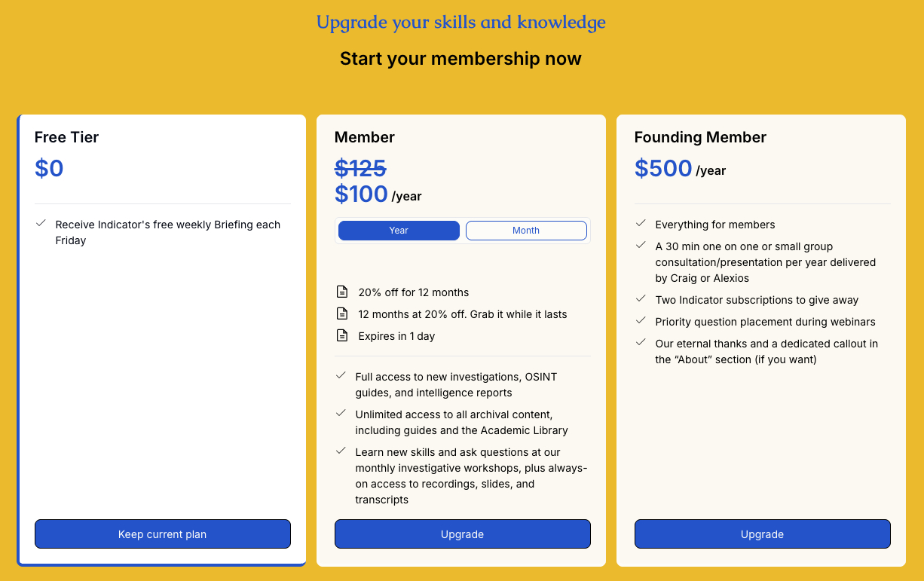Click the crossed-out $125 original price
The image size is (924, 581).
click(x=360, y=168)
